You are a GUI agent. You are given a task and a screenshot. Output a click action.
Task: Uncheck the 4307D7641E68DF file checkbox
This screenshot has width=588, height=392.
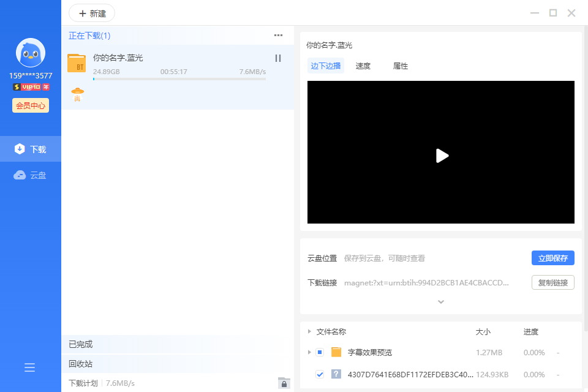[x=320, y=374]
